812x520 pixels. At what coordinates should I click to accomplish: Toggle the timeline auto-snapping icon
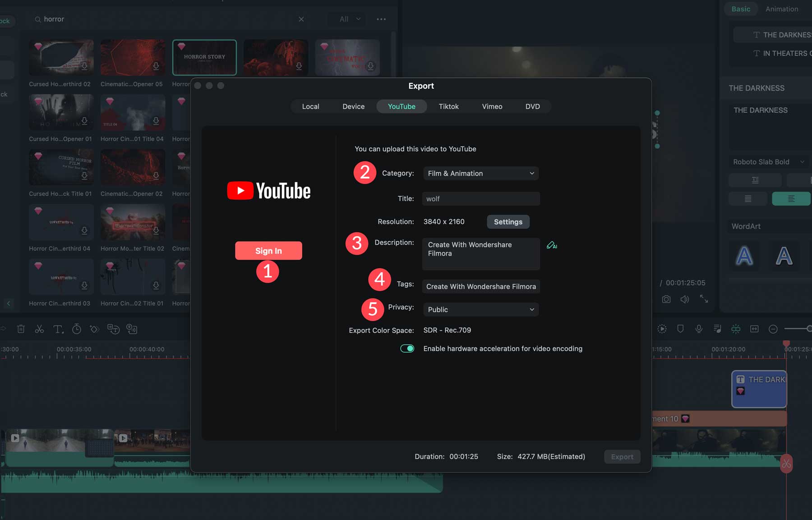[736, 329]
